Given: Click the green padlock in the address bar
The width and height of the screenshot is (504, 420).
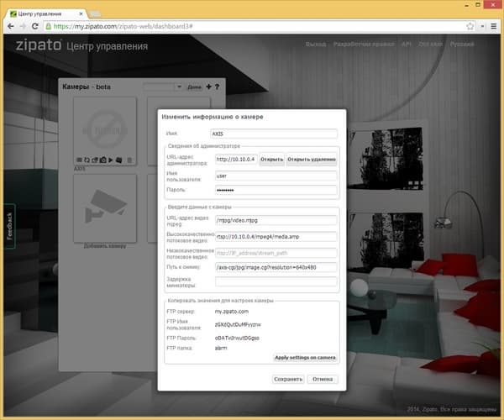Looking at the screenshot, I should point(48,26).
